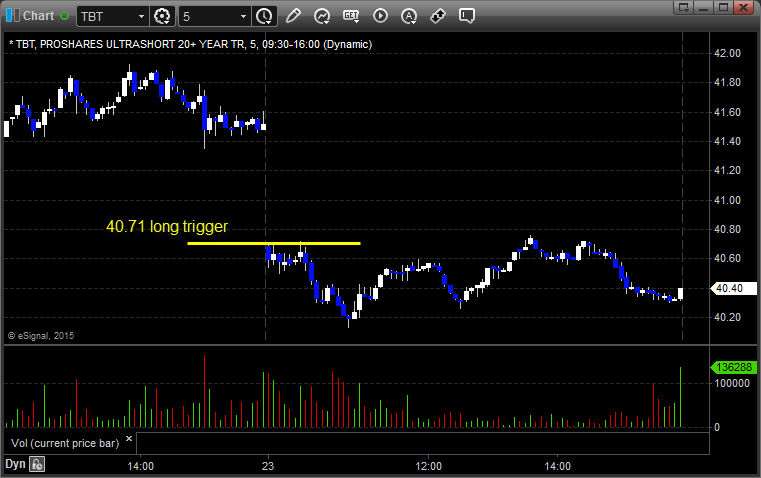Click the chart title TBT PROSHARES text
Viewport: 761px width, 478px height.
point(190,44)
